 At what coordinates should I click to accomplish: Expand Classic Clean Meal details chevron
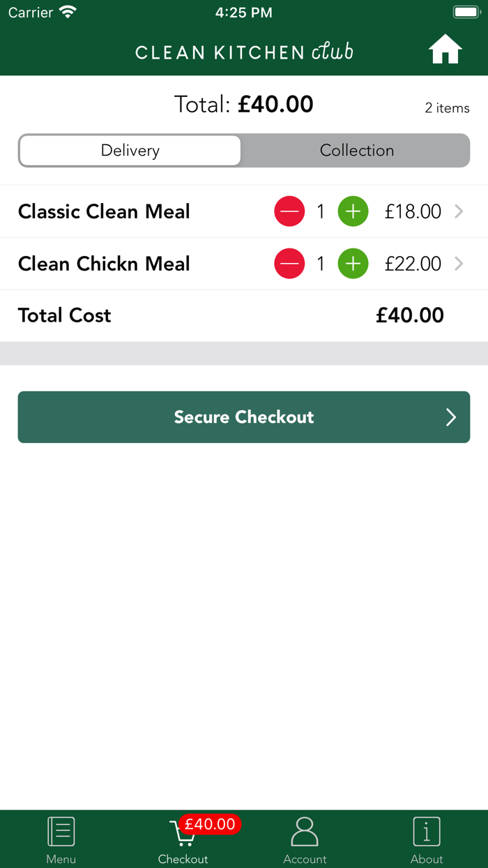tap(459, 211)
